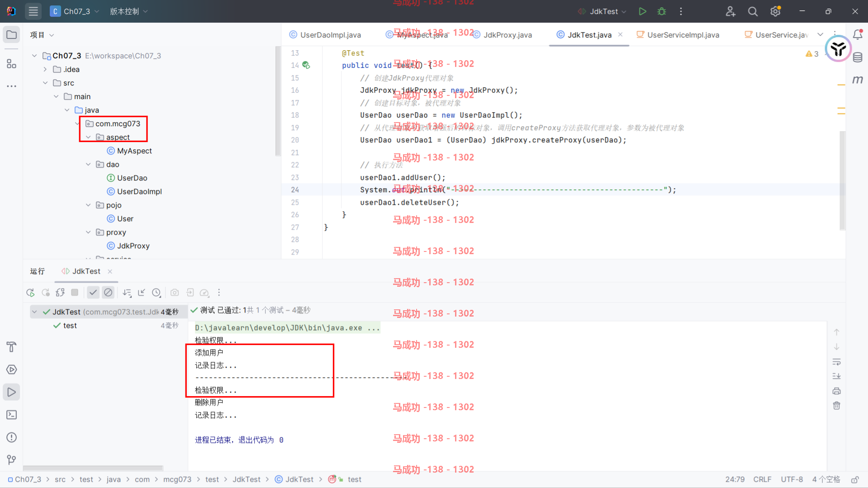Switch to UserDaoImpl.java tab
This screenshot has height=488, width=868.
[x=325, y=35]
